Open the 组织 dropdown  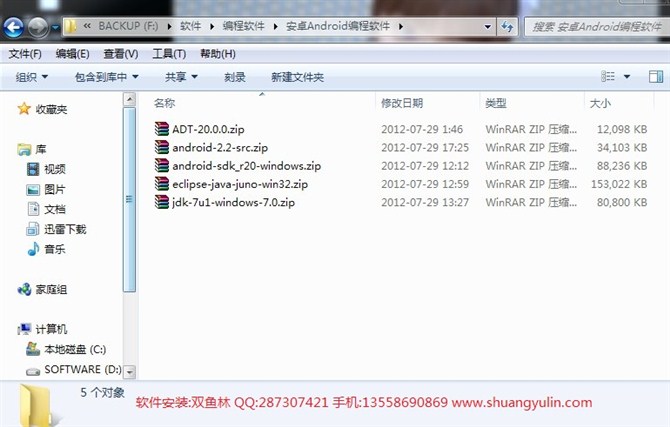click(32, 77)
